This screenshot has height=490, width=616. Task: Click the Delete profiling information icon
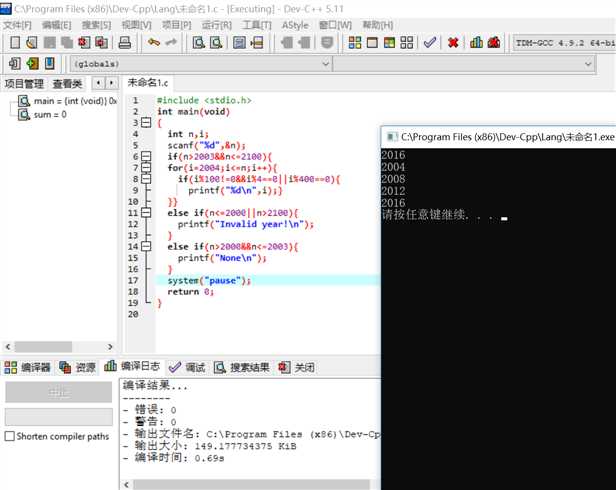click(x=494, y=42)
